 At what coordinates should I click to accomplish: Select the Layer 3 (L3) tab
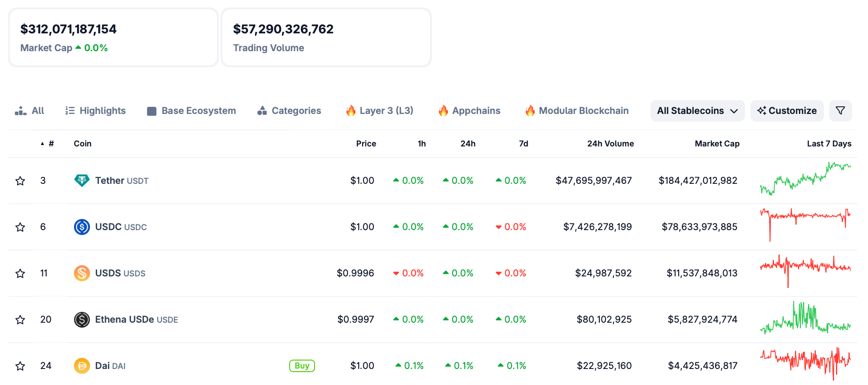(x=380, y=111)
